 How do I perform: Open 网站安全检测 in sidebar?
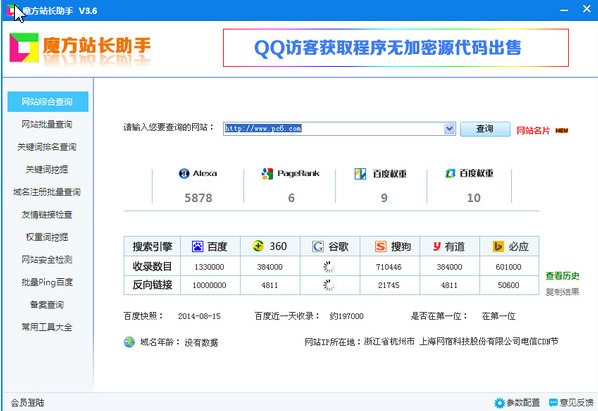(x=47, y=260)
